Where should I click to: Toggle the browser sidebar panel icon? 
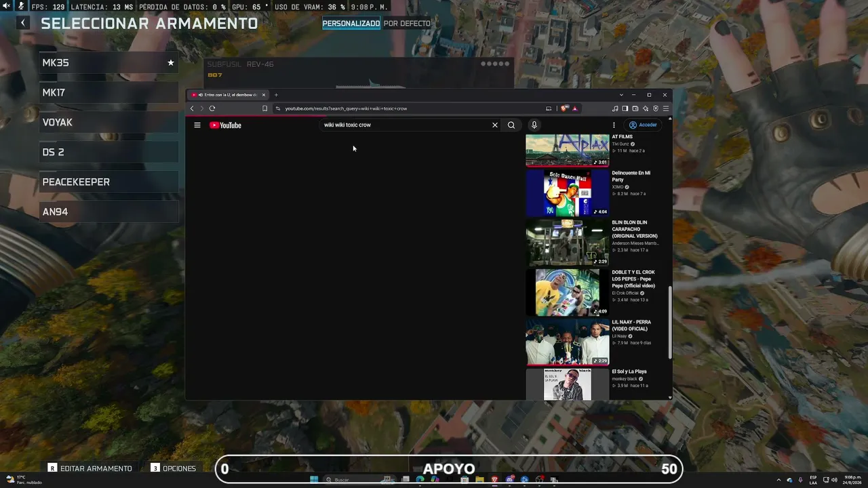click(625, 108)
